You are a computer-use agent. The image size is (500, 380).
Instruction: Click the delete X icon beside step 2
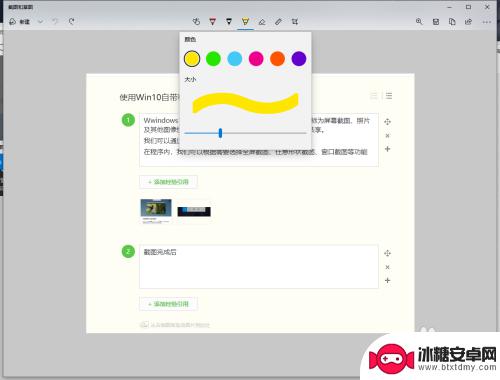tap(387, 267)
